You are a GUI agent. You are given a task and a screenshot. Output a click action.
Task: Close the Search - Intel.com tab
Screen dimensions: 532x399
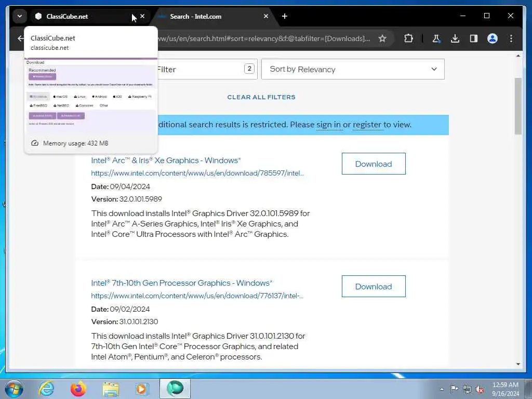[266, 16]
